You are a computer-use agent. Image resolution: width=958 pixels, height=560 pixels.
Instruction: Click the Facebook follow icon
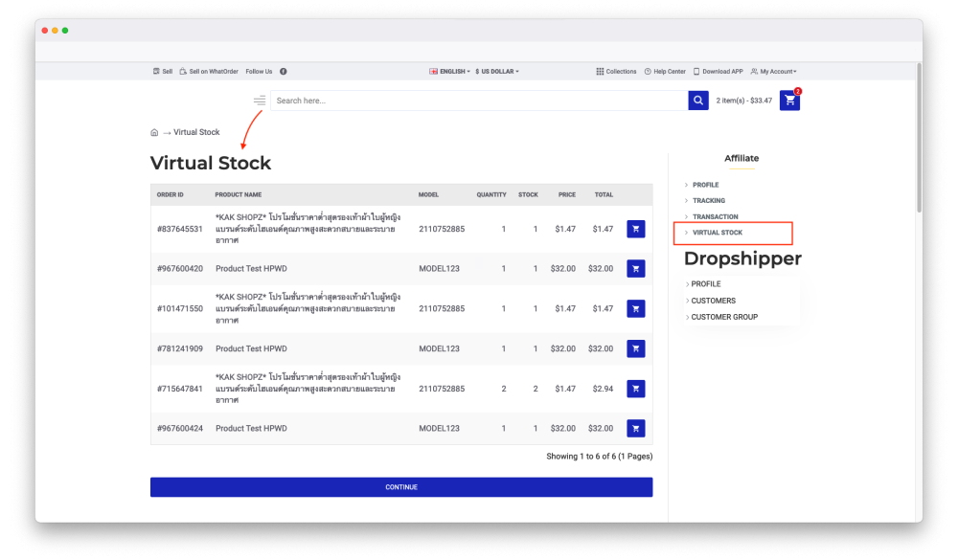coord(284,72)
